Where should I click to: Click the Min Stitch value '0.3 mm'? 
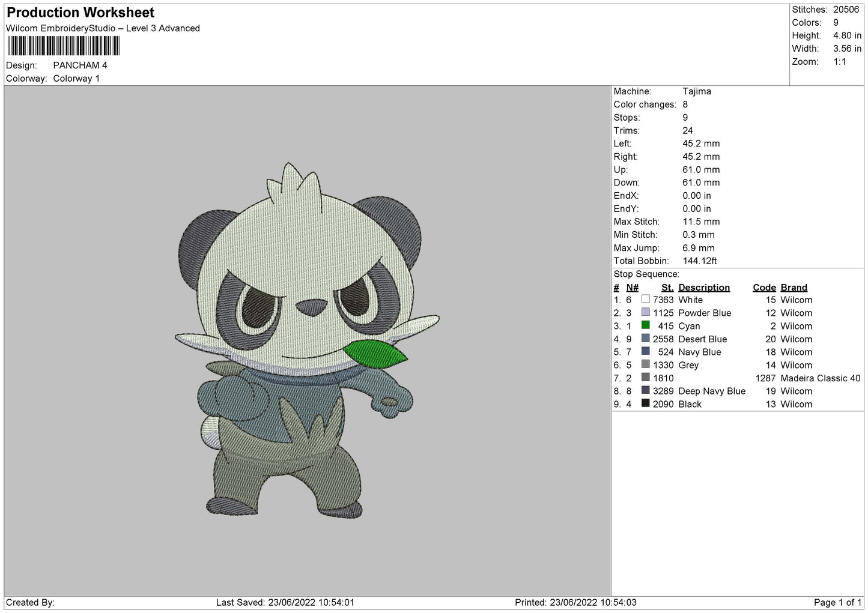[699, 235]
